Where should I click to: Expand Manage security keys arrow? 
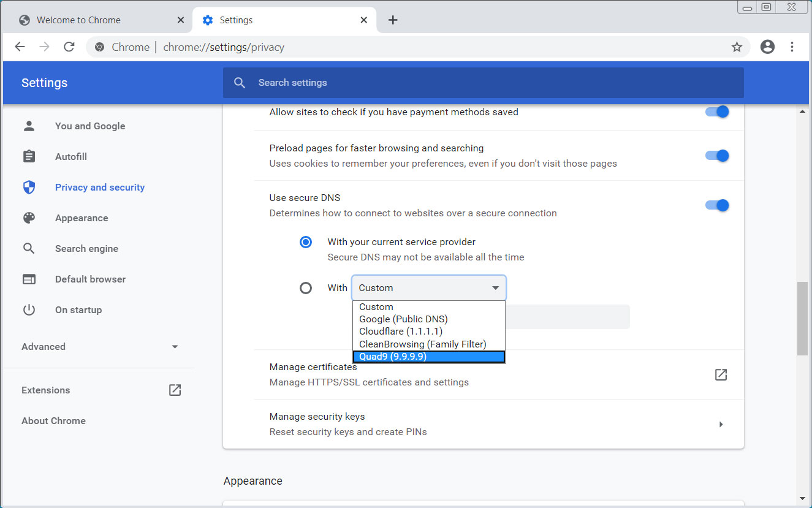721,424
